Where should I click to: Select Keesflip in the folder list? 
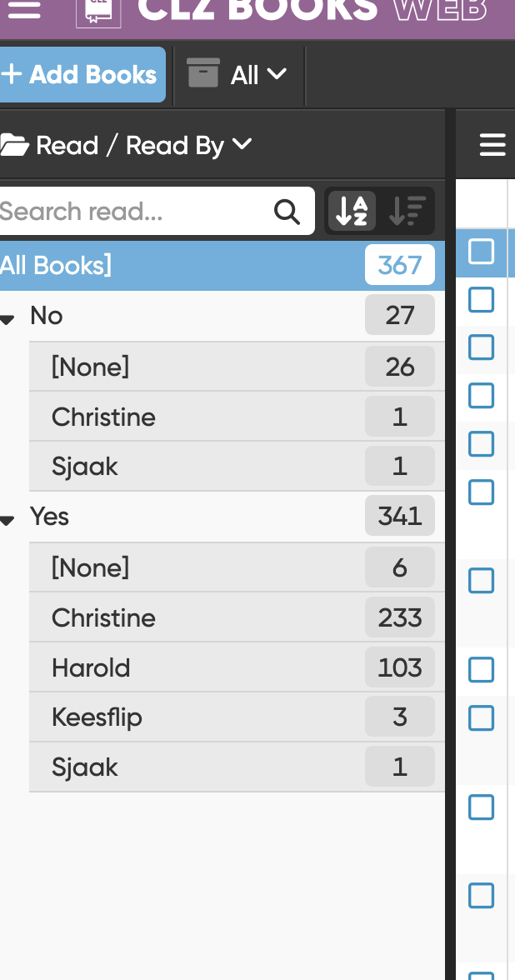click(x=97, y=717)
